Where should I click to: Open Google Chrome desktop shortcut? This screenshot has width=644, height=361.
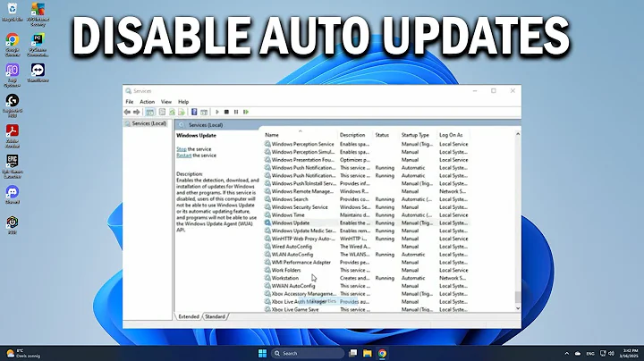13,45
